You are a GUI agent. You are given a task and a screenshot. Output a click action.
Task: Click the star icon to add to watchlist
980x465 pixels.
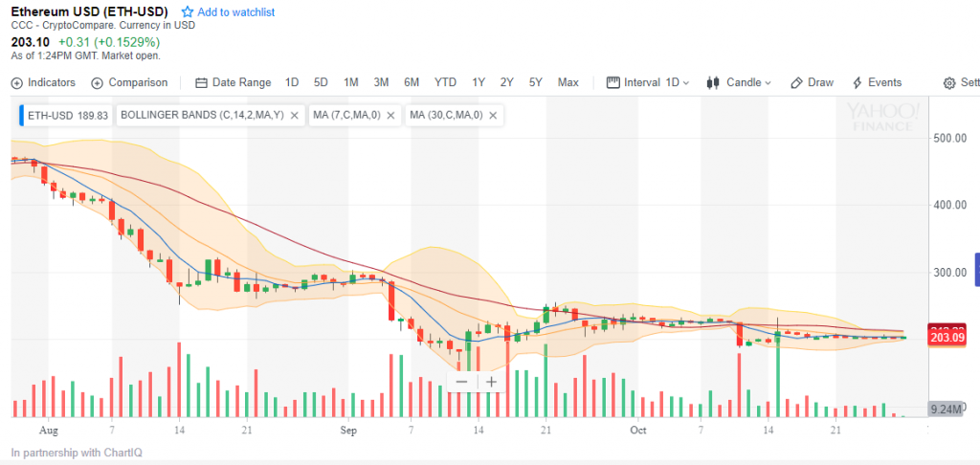[187, 11]
